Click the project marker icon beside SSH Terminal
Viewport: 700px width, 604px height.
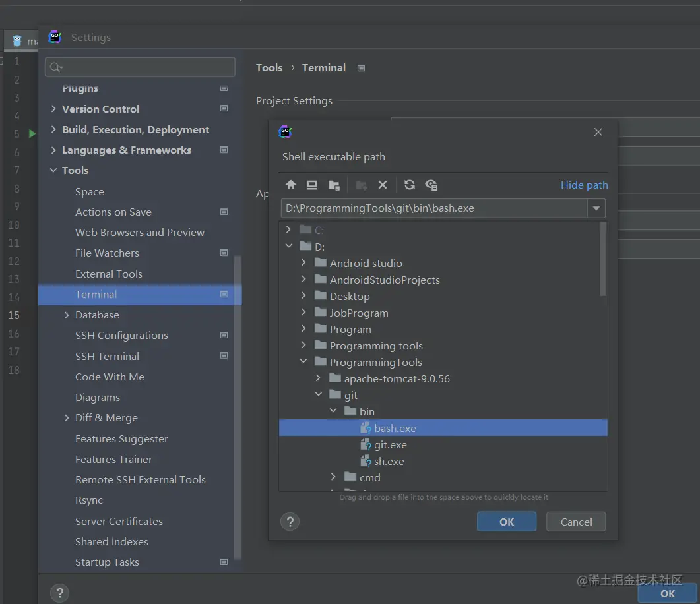(224, 356)
